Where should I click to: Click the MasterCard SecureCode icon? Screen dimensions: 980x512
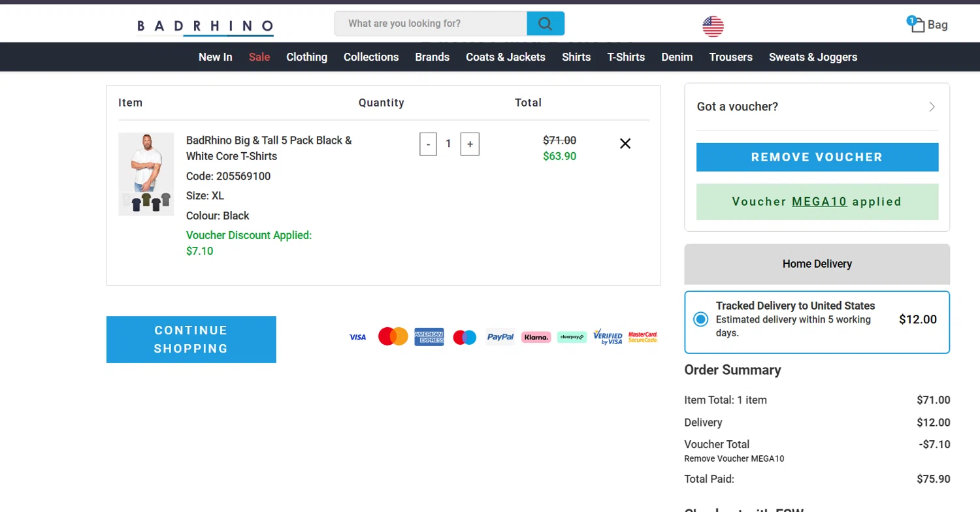point(643,337)
